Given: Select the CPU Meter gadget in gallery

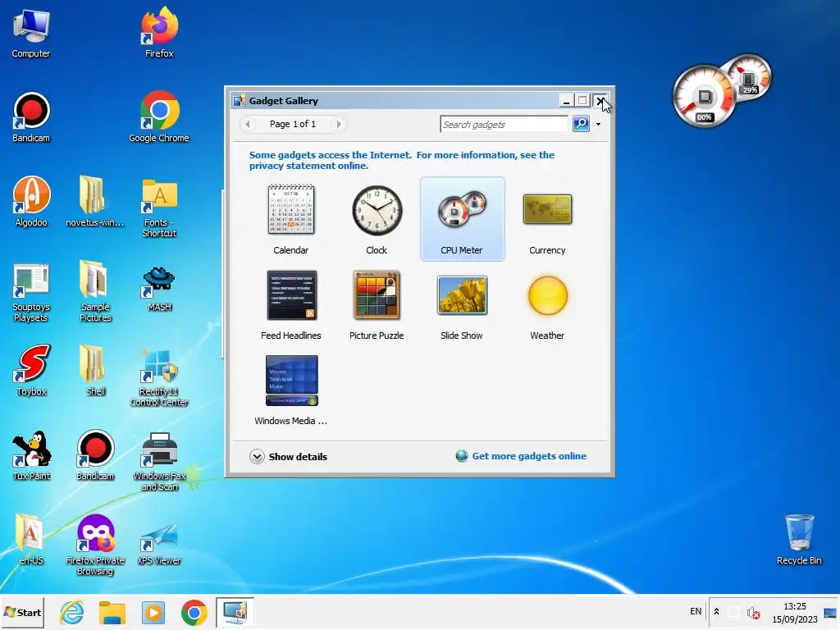Looking at the screenshot, I should click(x=462, y=219).
